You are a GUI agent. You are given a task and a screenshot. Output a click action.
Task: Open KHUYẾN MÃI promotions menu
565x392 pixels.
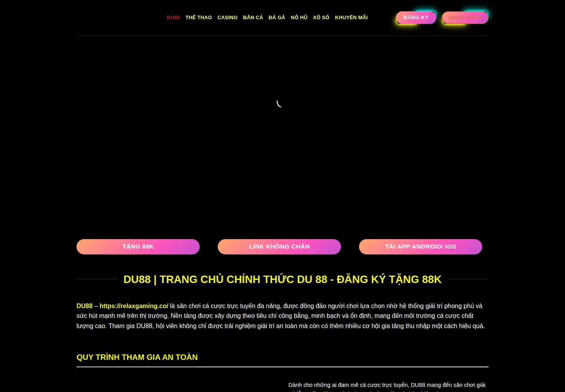click(x=351, y=18)
